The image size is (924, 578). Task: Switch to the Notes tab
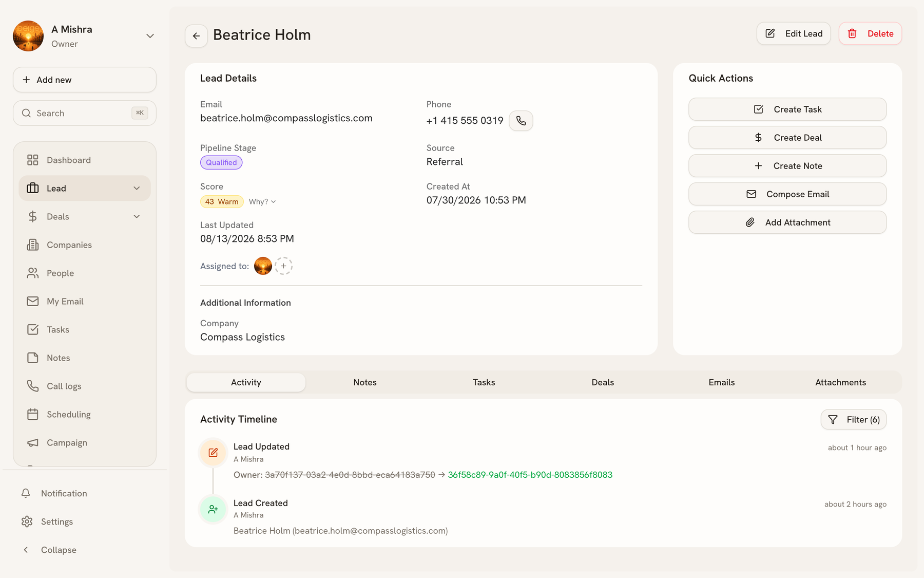point(365,383)
